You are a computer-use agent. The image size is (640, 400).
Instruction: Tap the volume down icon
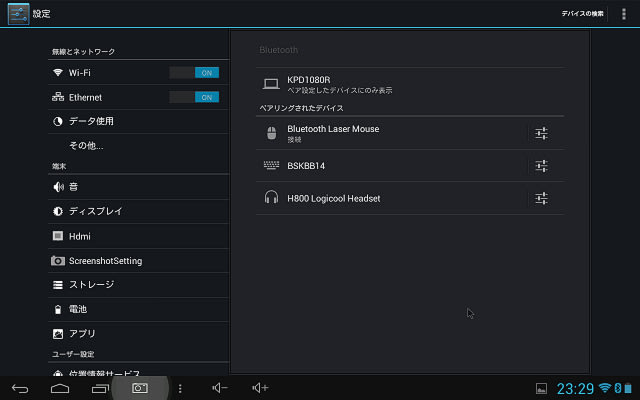tap(220, 388)
